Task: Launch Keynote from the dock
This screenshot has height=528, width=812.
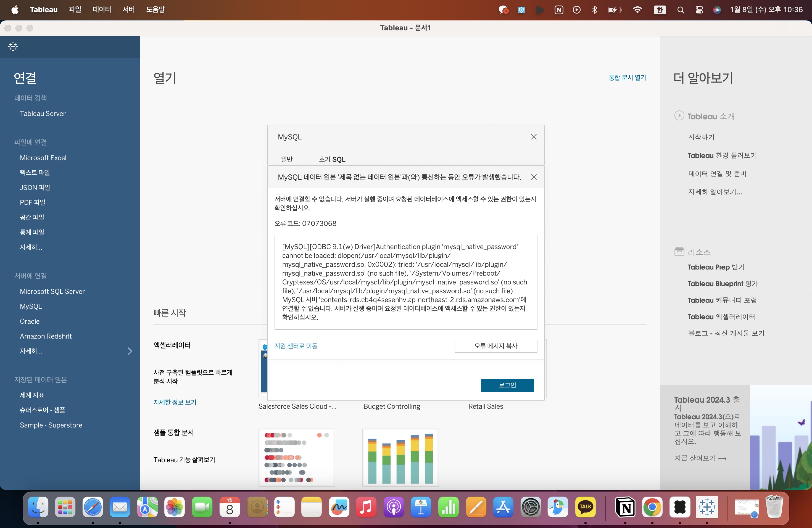Action: pyautogui.click(x=421, y=507)
